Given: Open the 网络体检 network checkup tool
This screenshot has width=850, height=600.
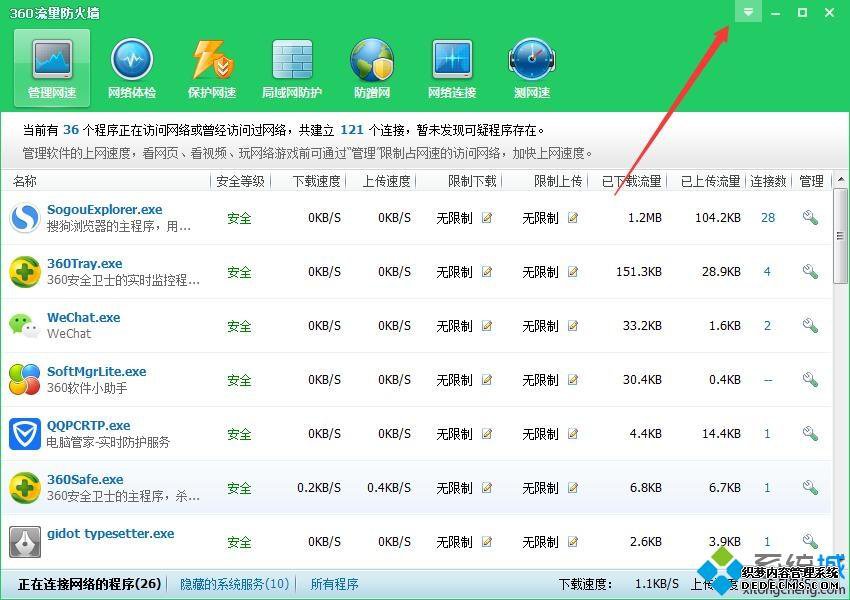Looking at the screenshot, I should click(132, 67).
